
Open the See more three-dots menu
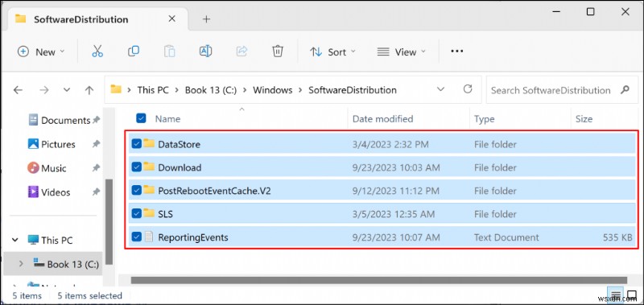[x=457, y=52]
